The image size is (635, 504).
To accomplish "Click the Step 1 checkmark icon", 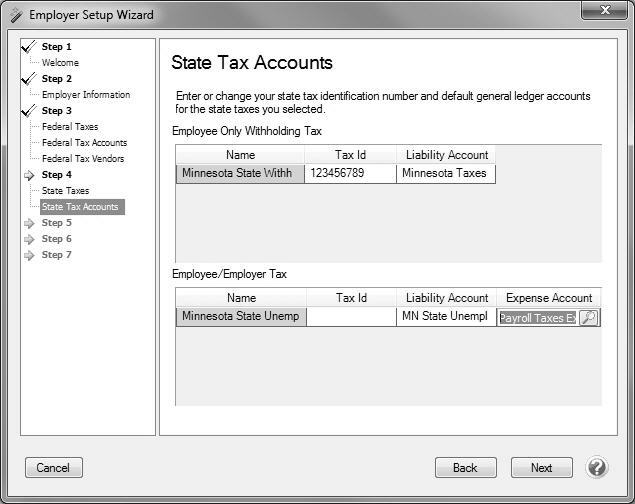I will click(28, 47).
